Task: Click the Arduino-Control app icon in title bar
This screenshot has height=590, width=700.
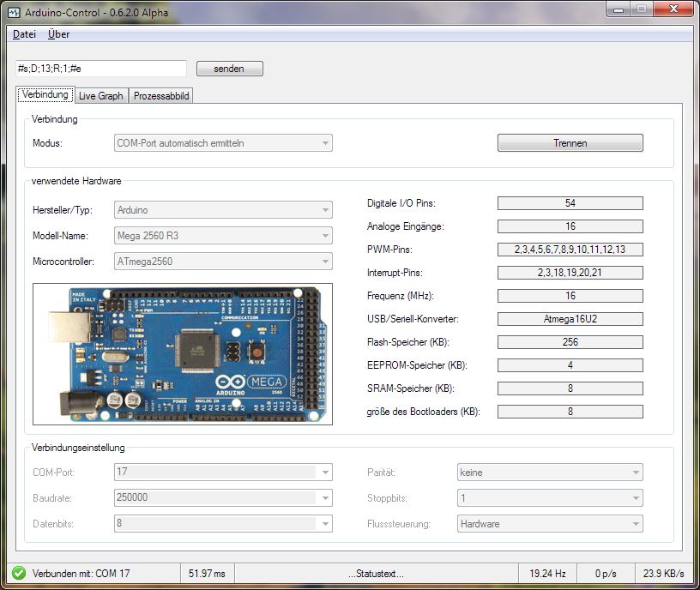Action: point(14,13)
